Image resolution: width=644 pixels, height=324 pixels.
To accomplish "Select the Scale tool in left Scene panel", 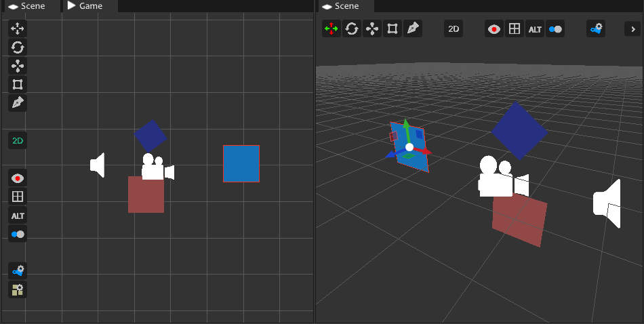I will pyautogui.click(x=17, y=66).
